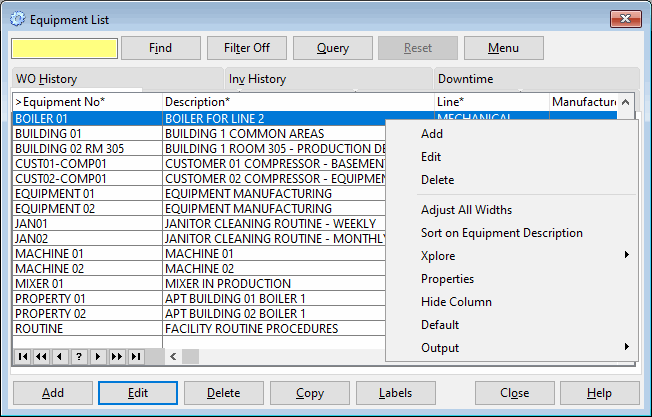Switch to the Downtime tab

(x=465, y=79)
